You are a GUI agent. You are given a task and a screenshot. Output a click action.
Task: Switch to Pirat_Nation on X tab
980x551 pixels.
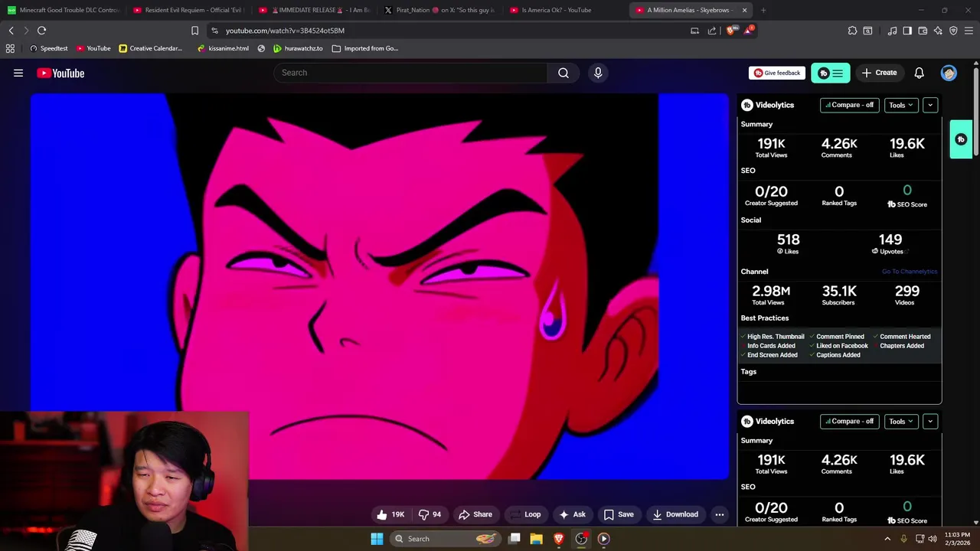click(440, 10)
